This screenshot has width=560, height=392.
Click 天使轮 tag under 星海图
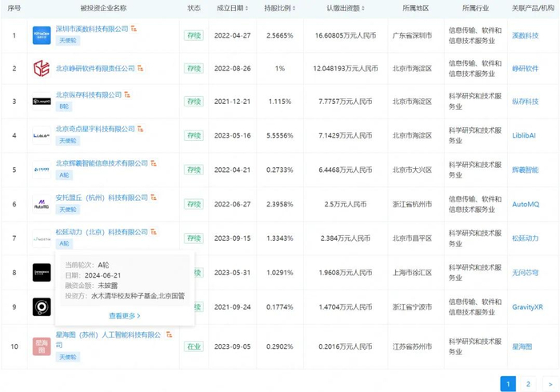coord(68,357)
